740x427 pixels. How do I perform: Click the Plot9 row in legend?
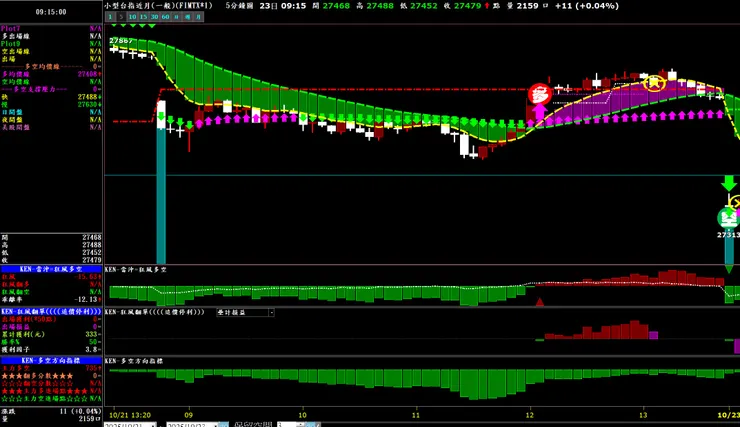[x=51, y=44]
